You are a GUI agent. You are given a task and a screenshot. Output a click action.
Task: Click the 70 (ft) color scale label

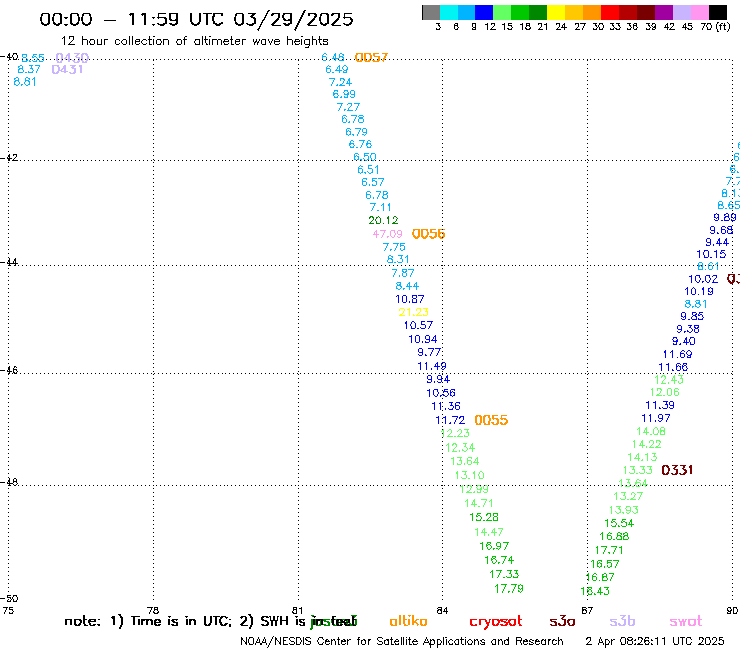click(715, 27)
